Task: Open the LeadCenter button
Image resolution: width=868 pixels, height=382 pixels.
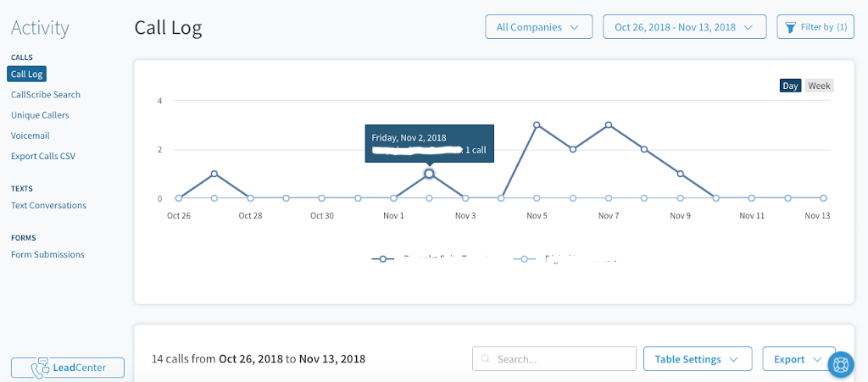Action: coord(68,368)
